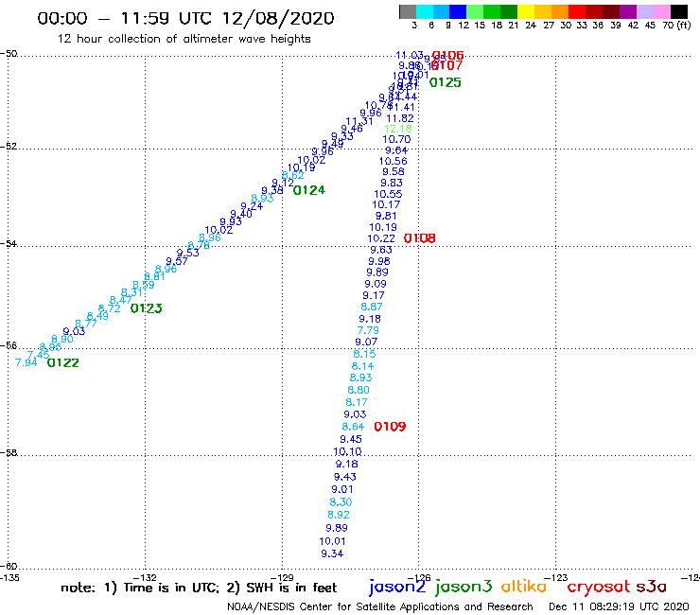
Task: Select the 9.83 reading
Action: pos(392,183)
